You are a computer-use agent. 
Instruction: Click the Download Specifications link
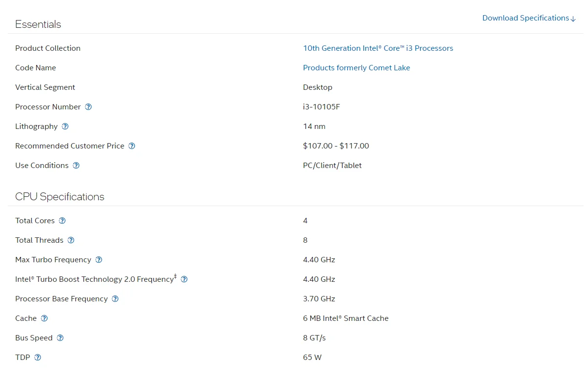point(529,18)
